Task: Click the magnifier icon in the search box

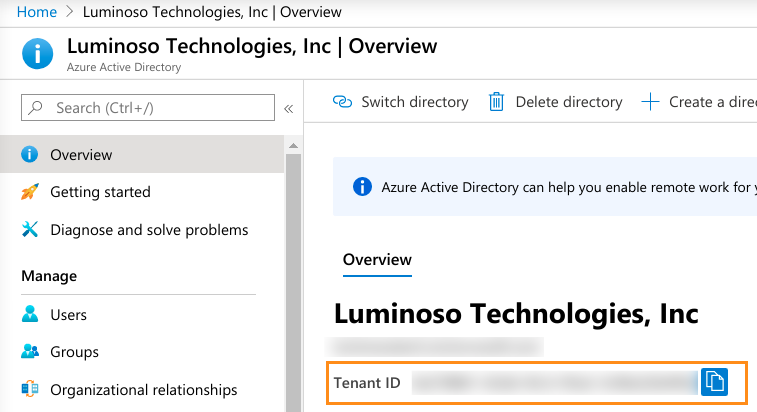Action: pos(35,107)
